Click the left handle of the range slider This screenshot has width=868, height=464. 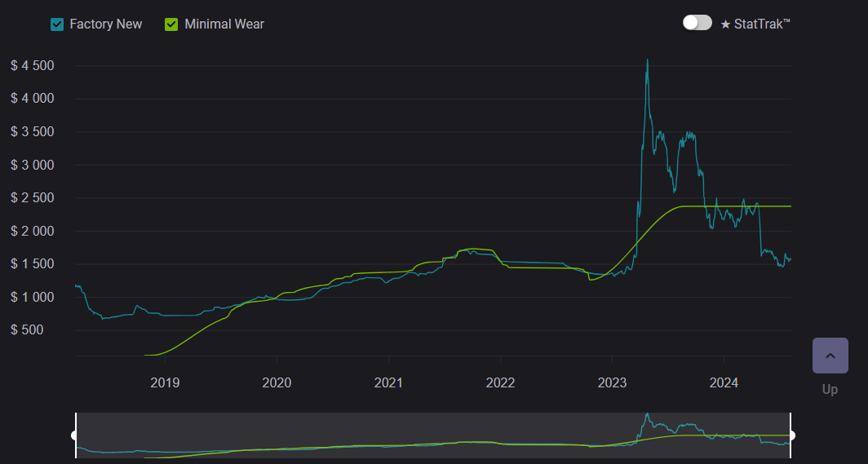click(75, 435)
